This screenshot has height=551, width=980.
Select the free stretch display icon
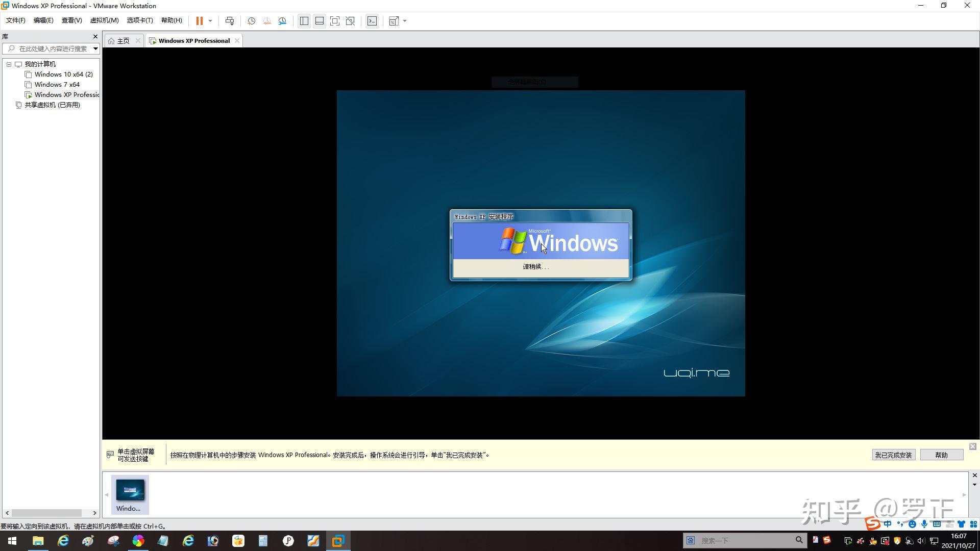[393, 21]
